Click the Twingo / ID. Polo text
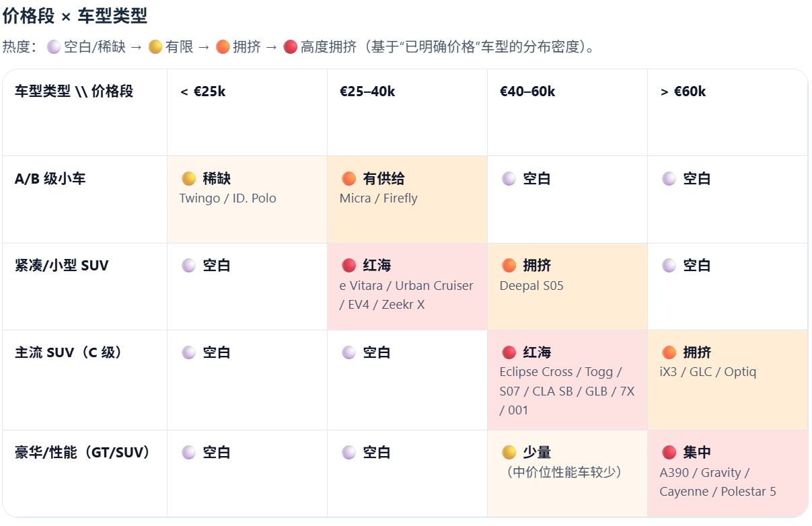 click(x=227, y=198)
